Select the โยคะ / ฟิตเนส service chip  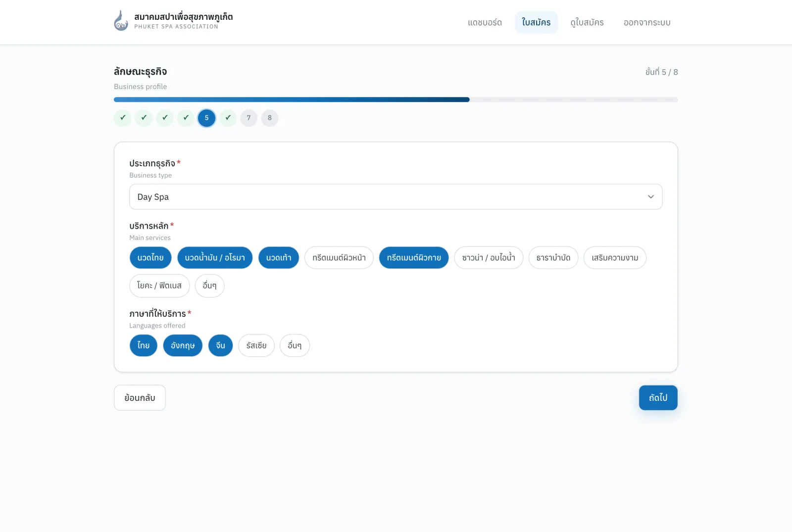point(159,286)
